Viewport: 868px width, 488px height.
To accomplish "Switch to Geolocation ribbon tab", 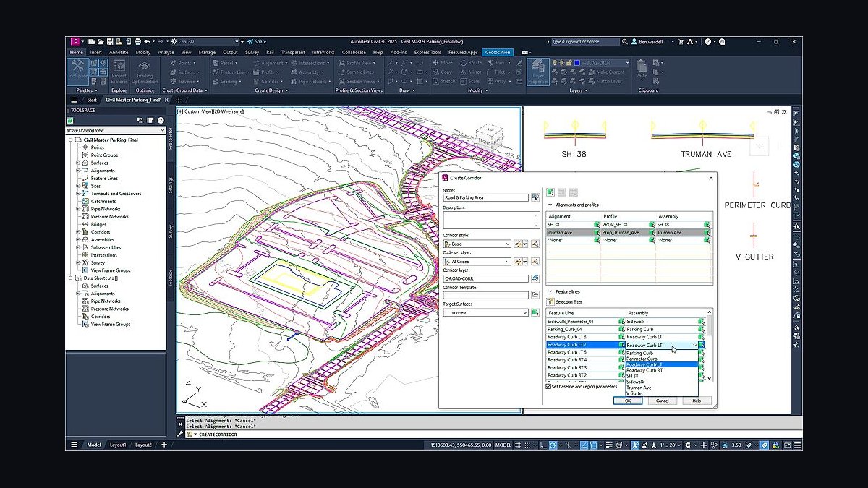I will (498, 52).
